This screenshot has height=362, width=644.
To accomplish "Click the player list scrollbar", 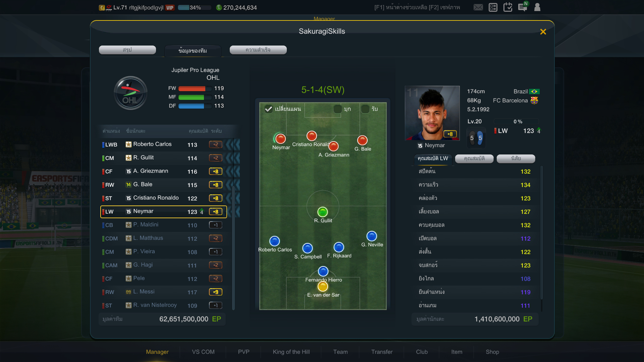I will [233, 248].
